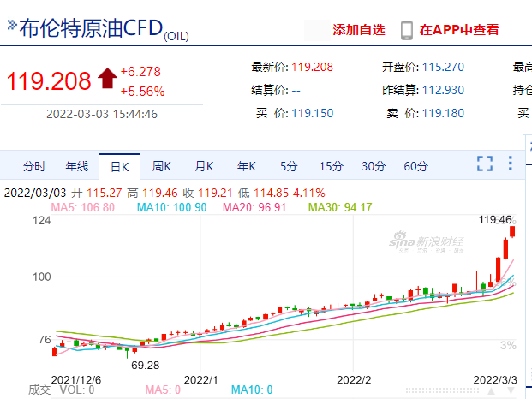
Task: Select the 周K chart tab
Action: 162,166
